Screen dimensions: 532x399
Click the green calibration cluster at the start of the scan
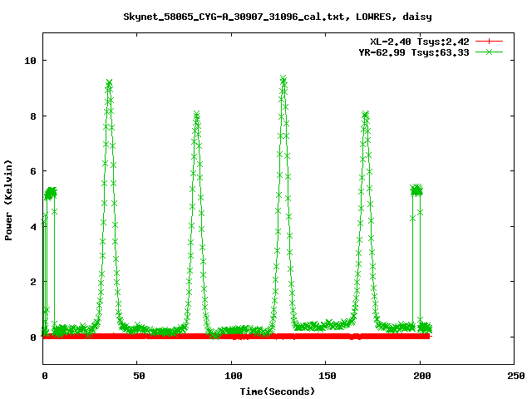(51, 193)
